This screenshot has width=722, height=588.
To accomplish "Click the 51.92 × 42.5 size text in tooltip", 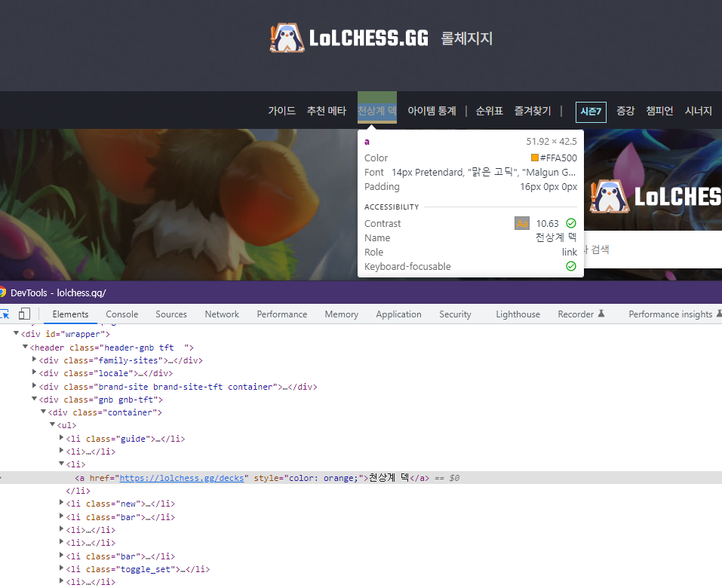I will 551,141.
